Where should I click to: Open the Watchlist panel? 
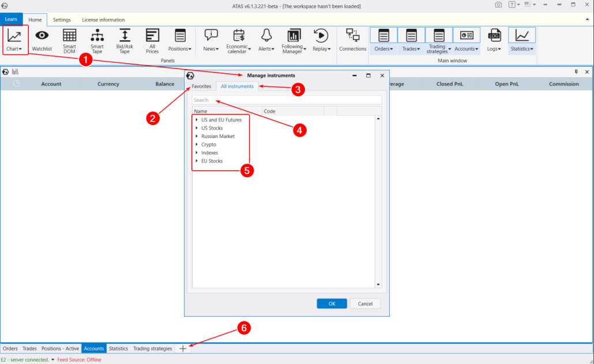click(42, 39)
